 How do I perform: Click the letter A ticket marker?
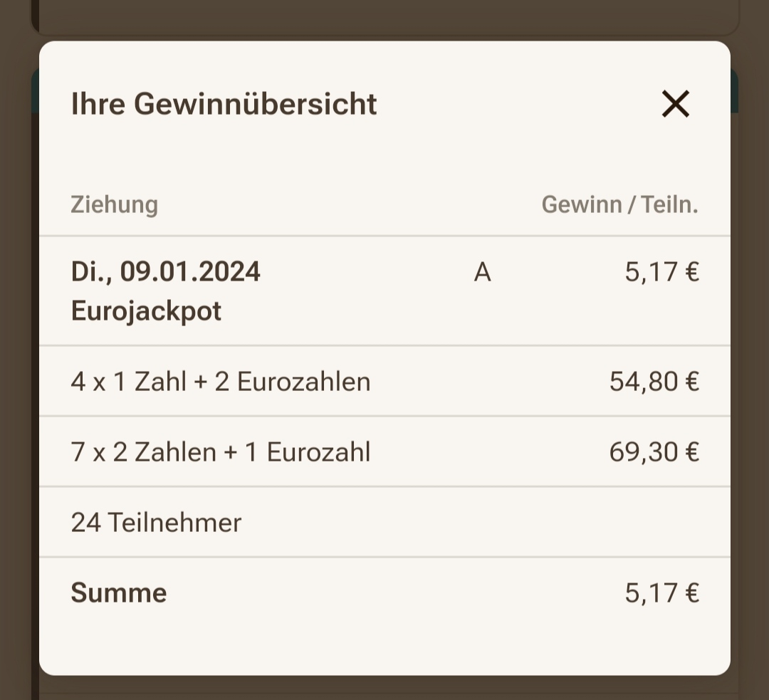(483, 272)
